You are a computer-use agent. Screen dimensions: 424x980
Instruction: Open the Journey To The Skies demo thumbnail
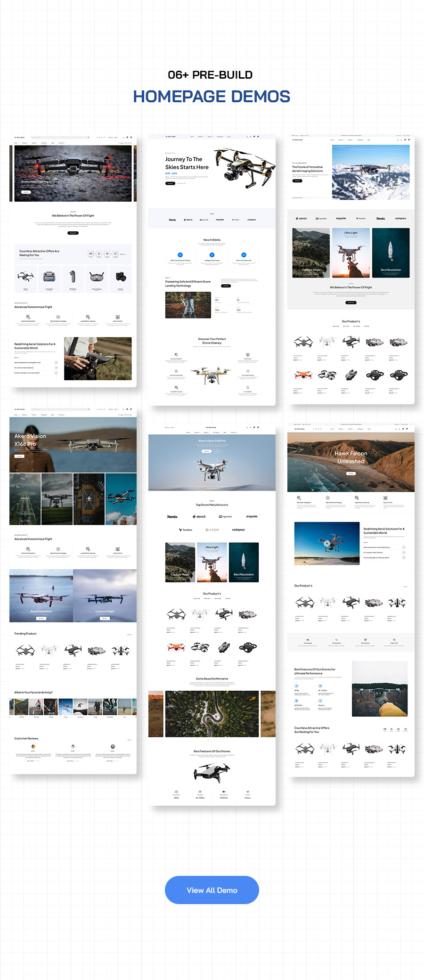212,270
